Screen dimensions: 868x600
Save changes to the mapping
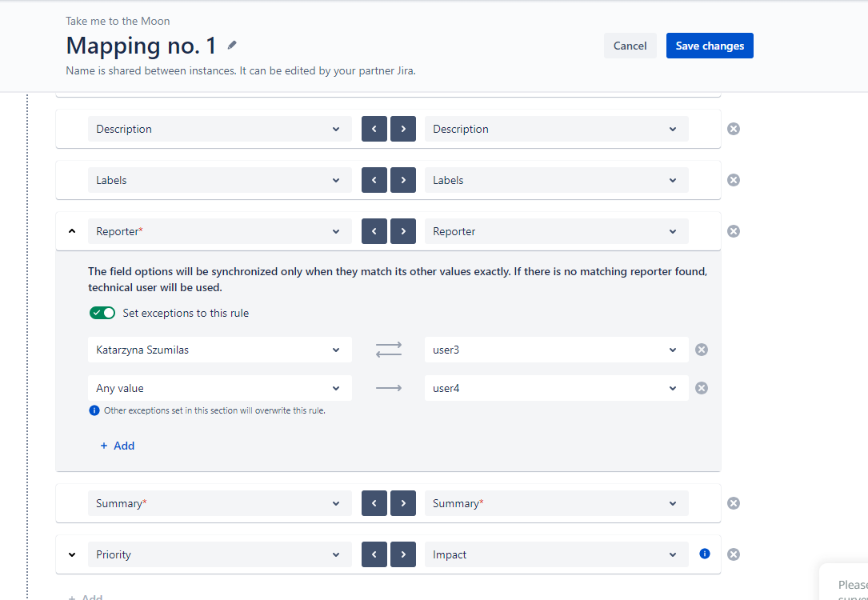pyautogui.click(x=710, y=46)
